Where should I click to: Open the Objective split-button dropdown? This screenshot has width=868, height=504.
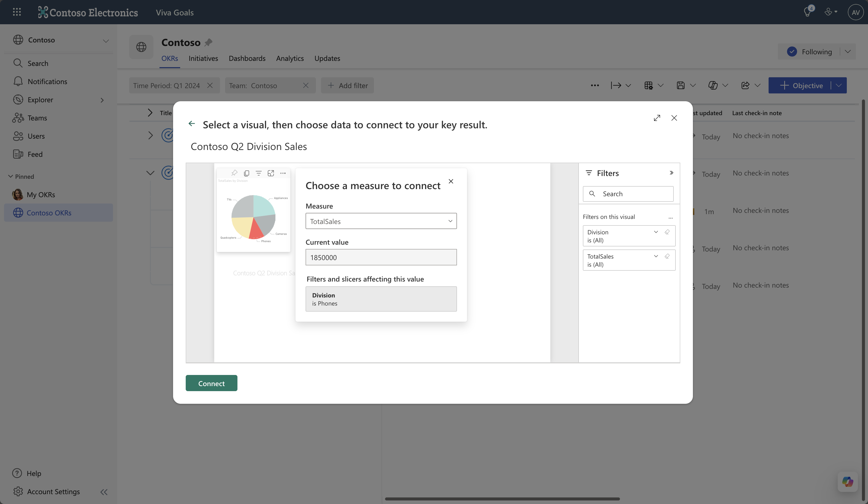tap(839, 85)
